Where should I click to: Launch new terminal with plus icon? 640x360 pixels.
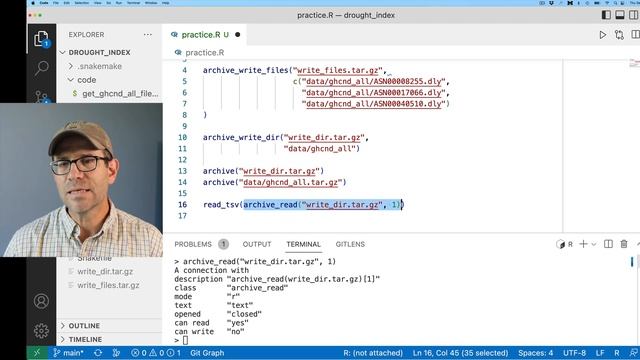click(x=583, y=244)
